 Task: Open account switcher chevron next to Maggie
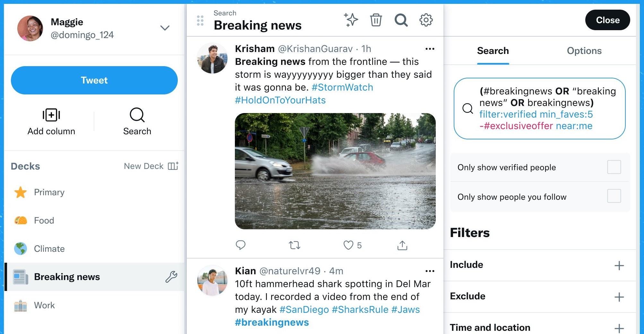pos(165,28)
